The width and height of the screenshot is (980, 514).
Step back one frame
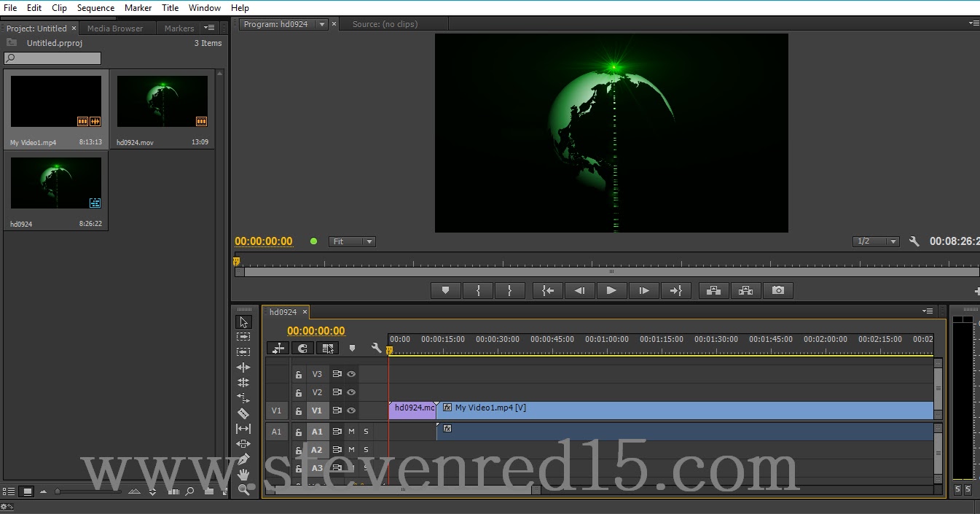point(580,290)
